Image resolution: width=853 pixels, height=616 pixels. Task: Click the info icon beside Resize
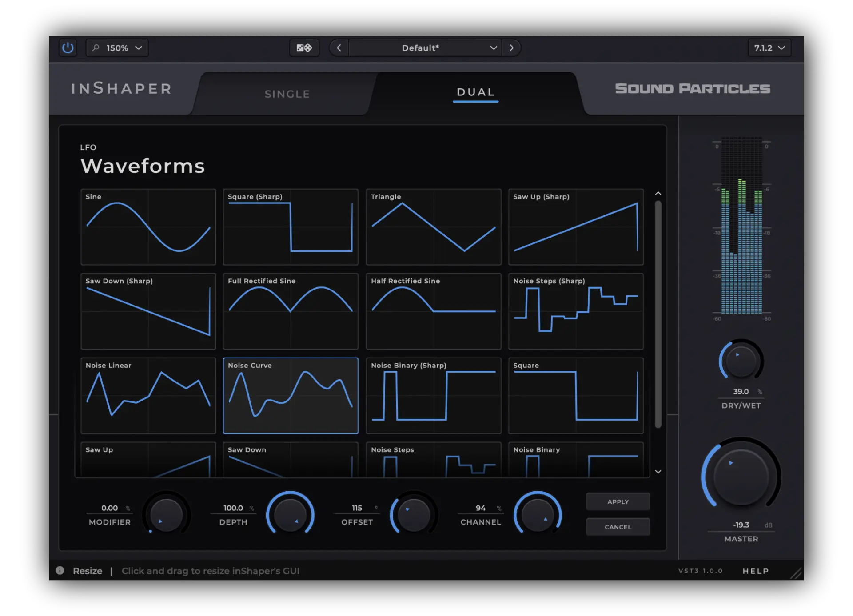60,570
